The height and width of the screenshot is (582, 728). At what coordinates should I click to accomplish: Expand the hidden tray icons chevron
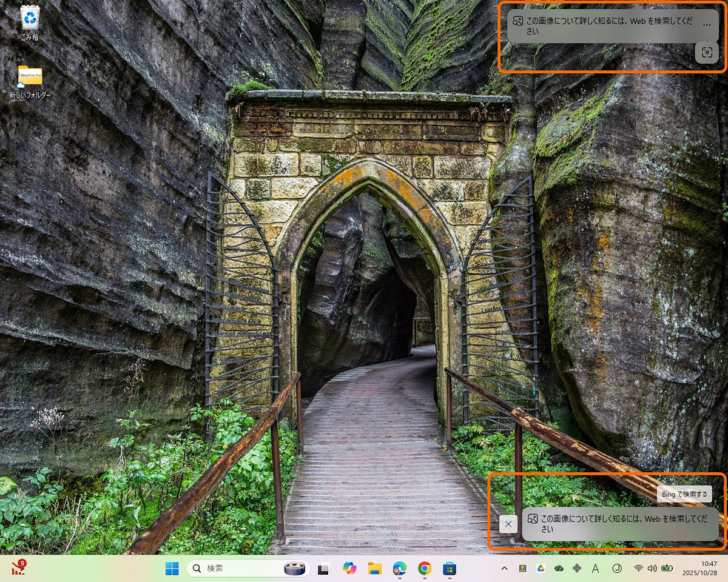(504, 569)
